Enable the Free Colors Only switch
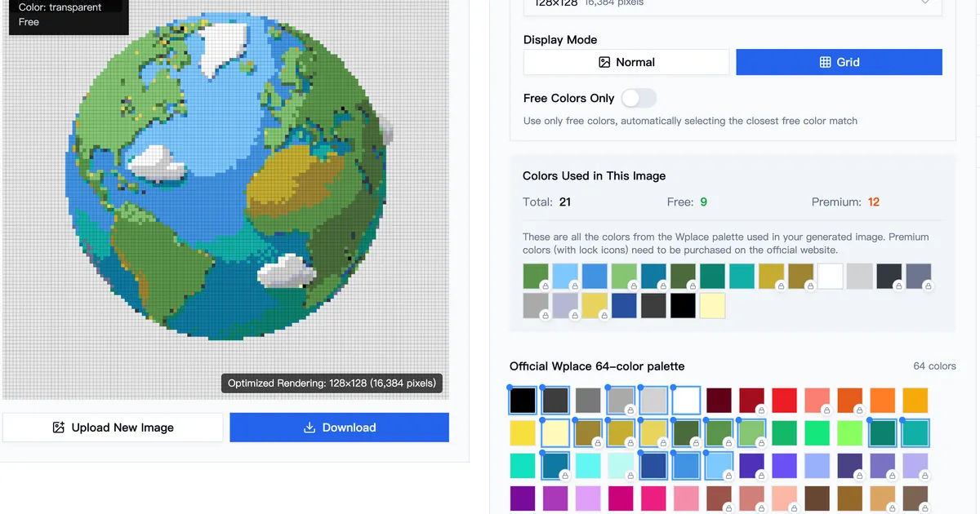Viewport: 980px width, 514px height. pyautogui.click(x=639, y=98)
